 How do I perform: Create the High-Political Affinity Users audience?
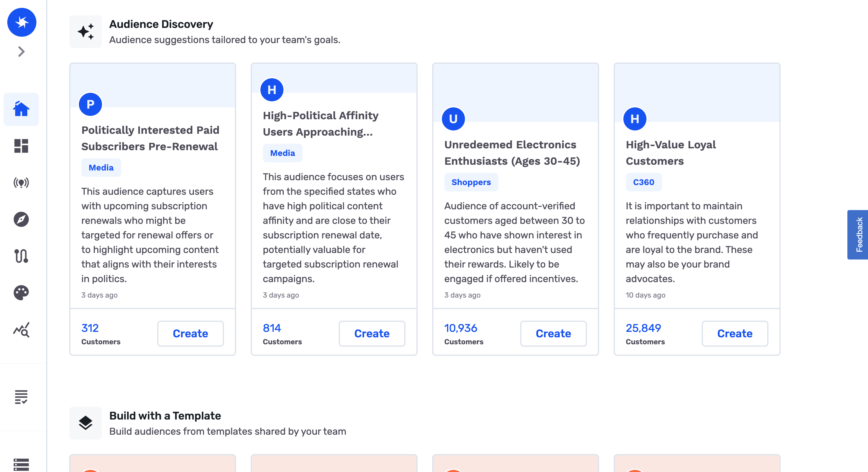[x=372, y=334]
